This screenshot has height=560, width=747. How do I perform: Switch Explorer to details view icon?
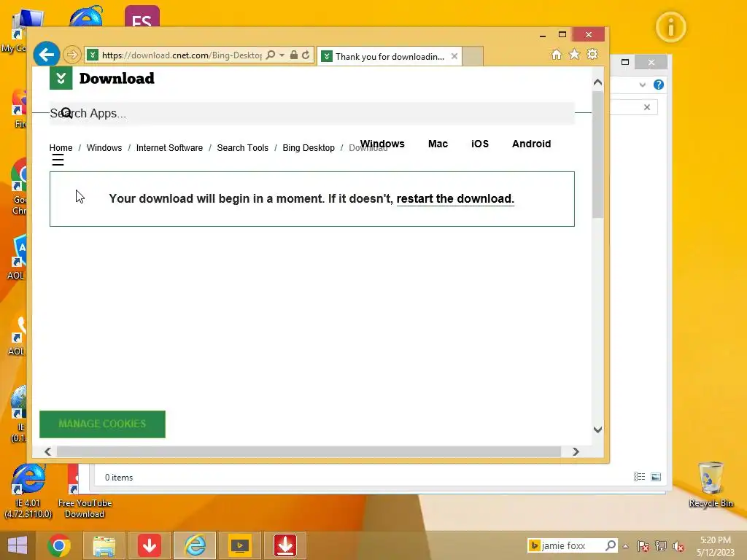point(639,477)
